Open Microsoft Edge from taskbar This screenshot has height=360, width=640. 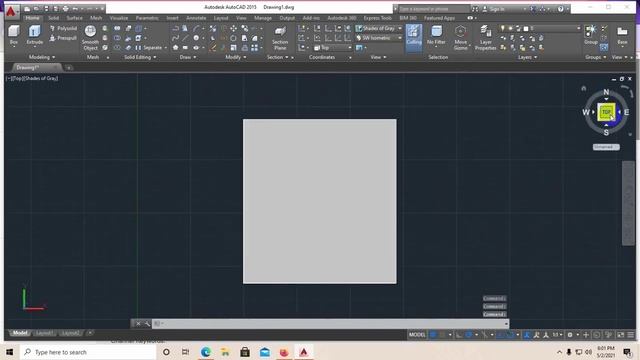tap(206, 352)
